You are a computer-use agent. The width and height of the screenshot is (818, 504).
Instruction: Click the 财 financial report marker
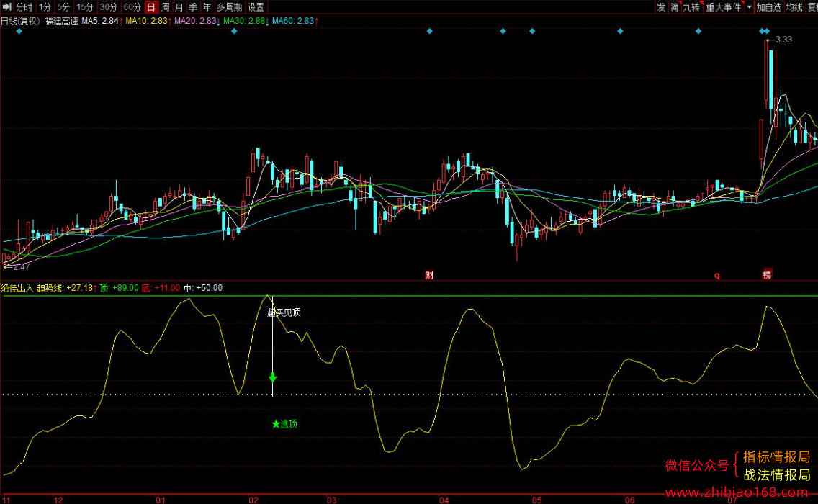[x=429, y=275]
